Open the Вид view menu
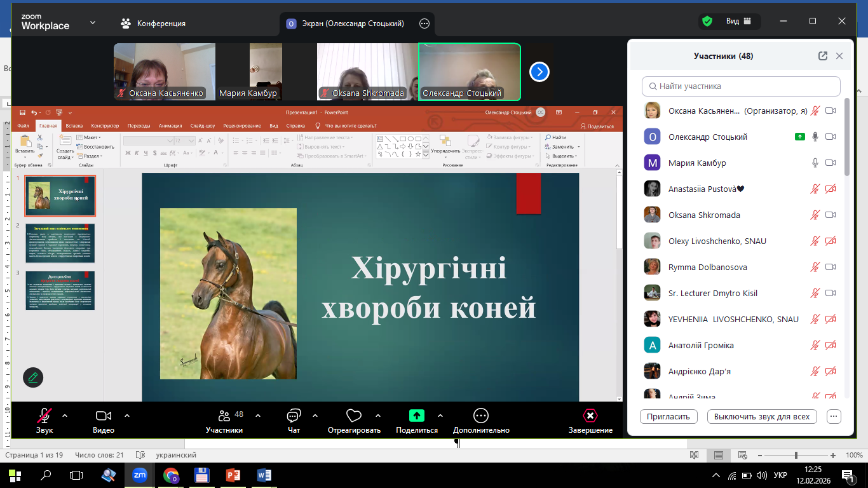This screenshot has height=488, width=868. point(738,21)
